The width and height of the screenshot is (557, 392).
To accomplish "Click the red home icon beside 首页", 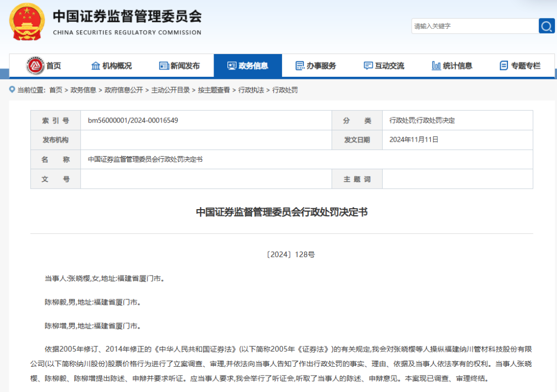I will (x=36, y=65).
